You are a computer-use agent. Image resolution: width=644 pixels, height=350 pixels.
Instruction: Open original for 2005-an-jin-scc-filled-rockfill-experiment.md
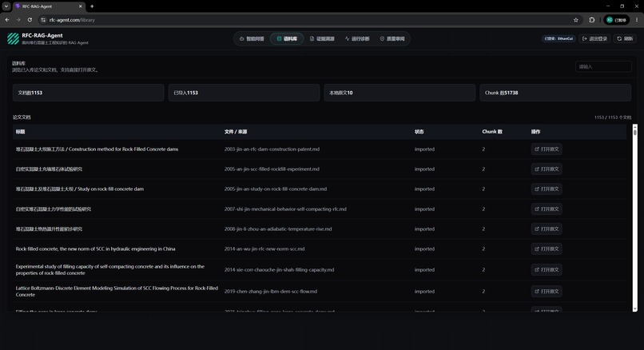click(547, 169)
